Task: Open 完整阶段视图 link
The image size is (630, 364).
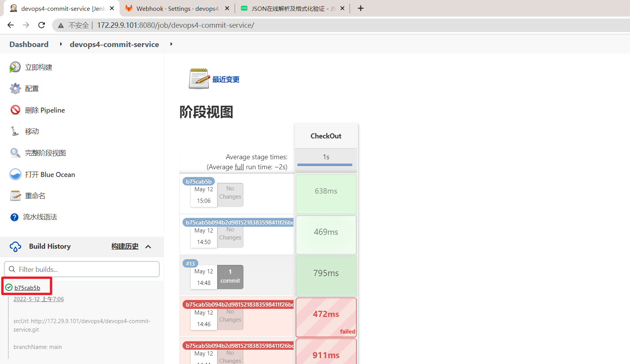Action: pos(45,153)
